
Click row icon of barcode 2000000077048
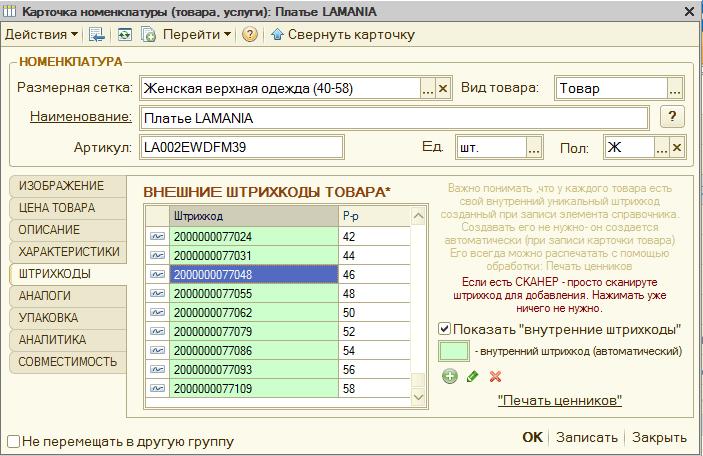(157, 274)
